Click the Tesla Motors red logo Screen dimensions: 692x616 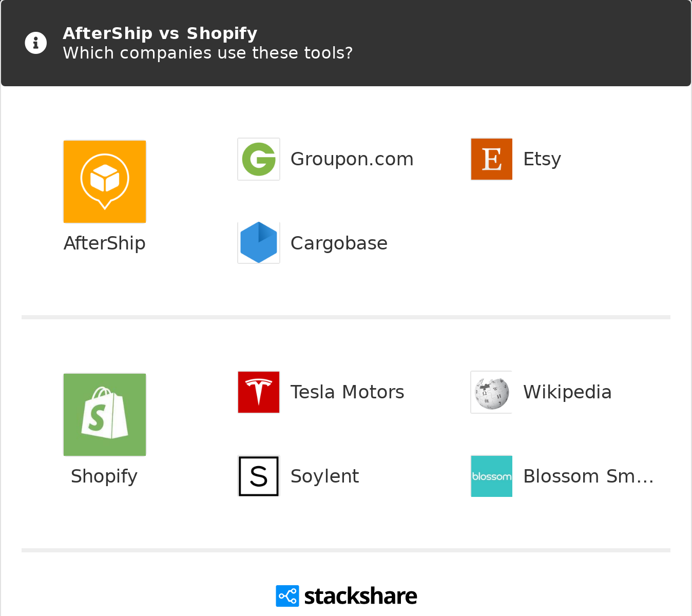[259, 392]
